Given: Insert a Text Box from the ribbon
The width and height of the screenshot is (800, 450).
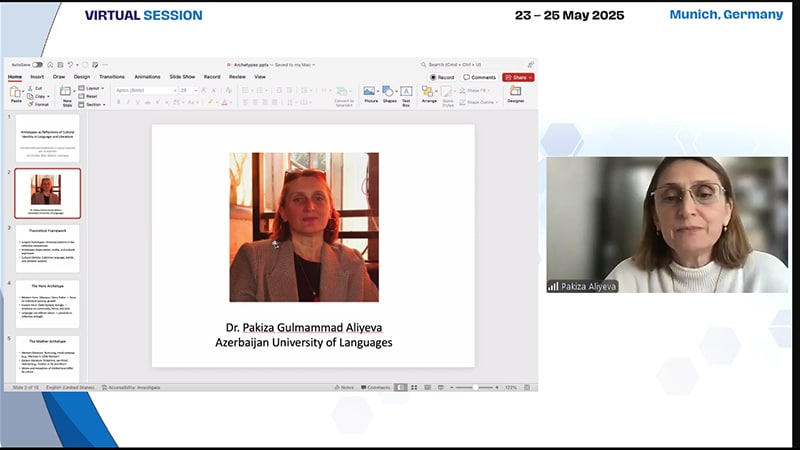Looking at the screenshot, I should [407, 94].
